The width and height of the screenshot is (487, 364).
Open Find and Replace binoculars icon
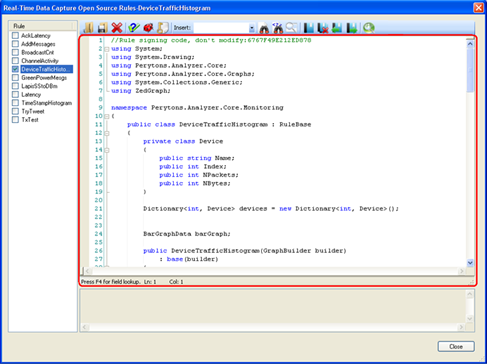(277, 28)
